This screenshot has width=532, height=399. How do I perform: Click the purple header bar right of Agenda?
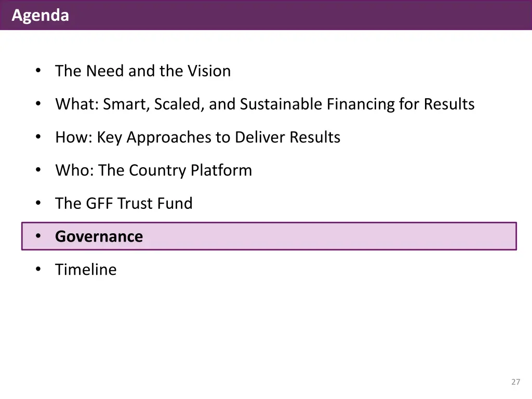[x=299, y=15]
